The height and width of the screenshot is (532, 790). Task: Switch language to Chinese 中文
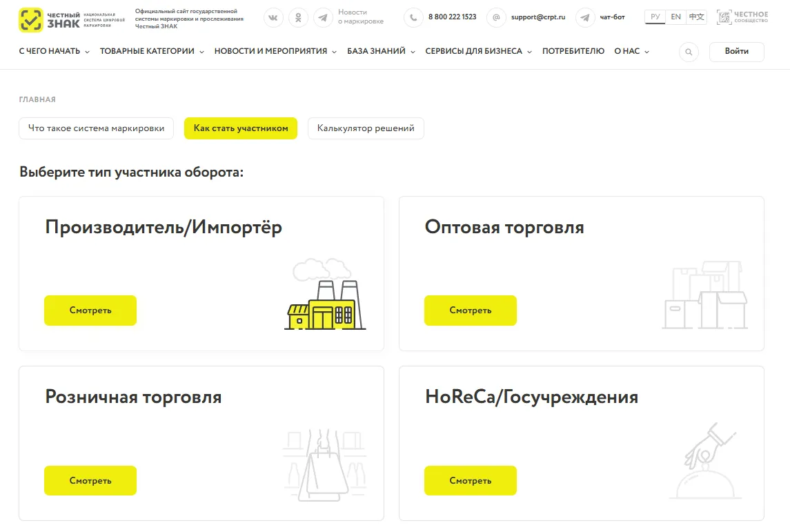point(696,17)
